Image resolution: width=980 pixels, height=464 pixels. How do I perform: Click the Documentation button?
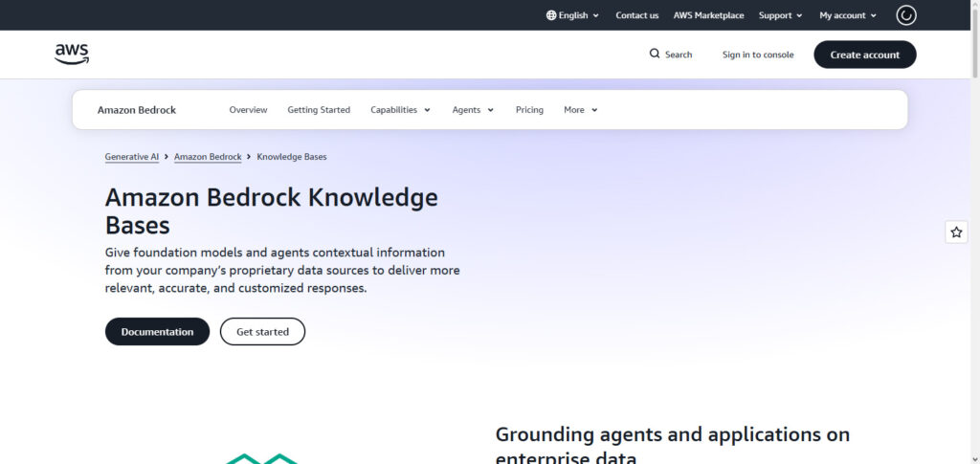coord(158,332)
